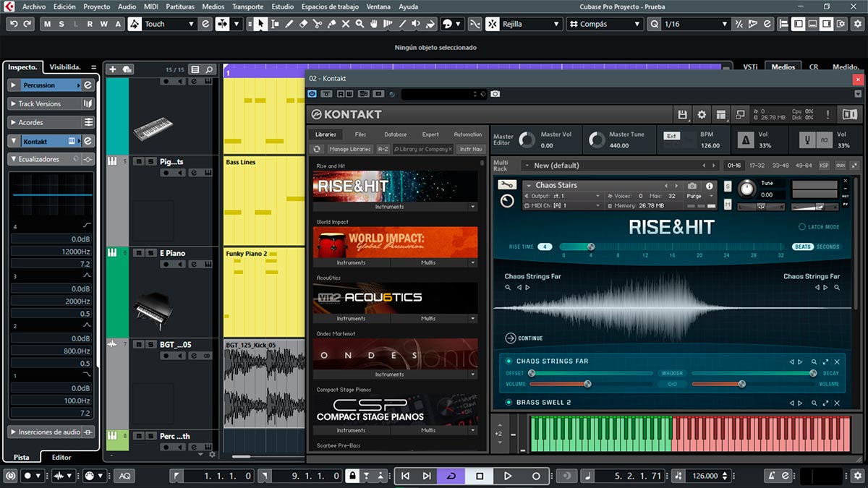Click the Undo arrow in Cubase toolbar
The image size is (868, 488).
(x=14, y=24)
